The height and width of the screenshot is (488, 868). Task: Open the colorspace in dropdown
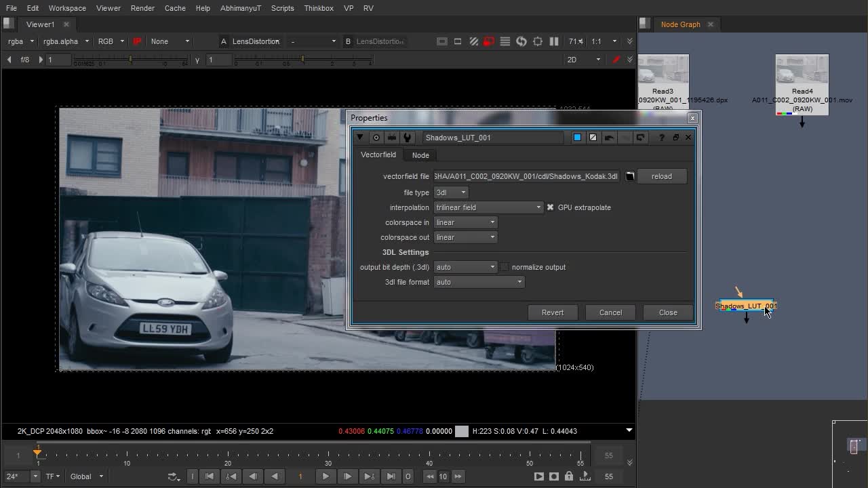[465, 222]
